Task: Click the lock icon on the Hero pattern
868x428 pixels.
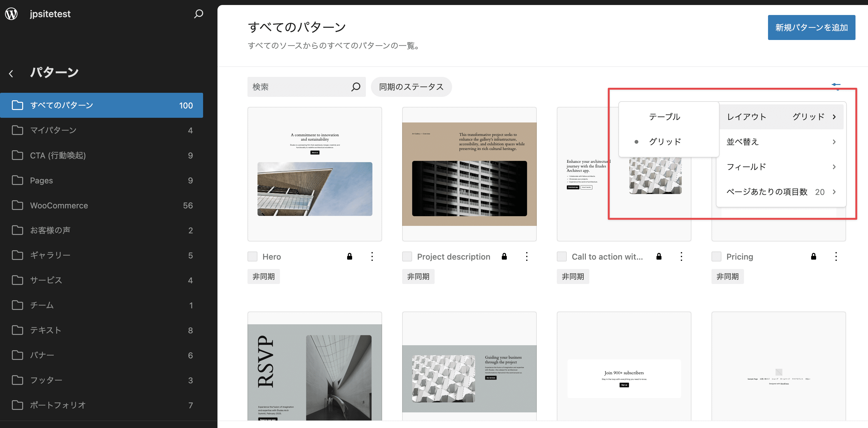Action: pyautogui.click(x=349, y=256)
